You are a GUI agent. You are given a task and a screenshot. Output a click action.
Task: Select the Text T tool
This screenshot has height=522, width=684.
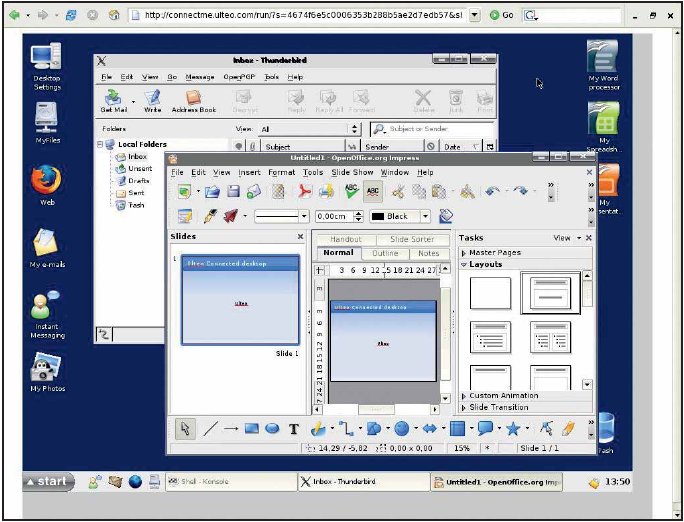[x=294, y=430]
